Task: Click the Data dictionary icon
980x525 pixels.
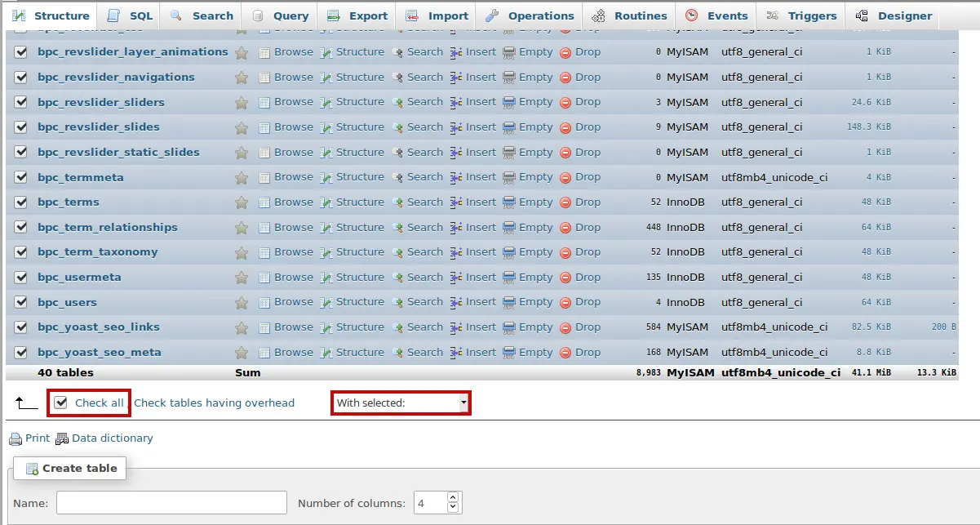Action: [x=62, y=439]
